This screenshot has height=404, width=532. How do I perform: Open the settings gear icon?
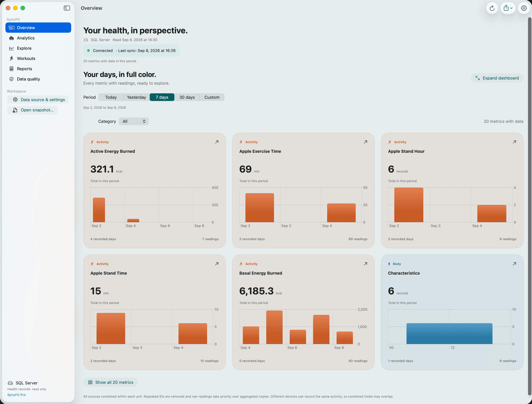coord(524,8)
